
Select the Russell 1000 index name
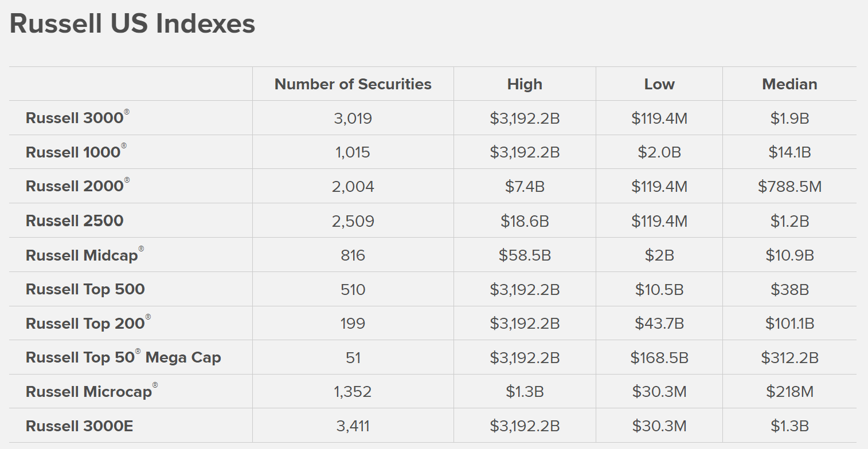pyautogui.click(x=76, y=152)
